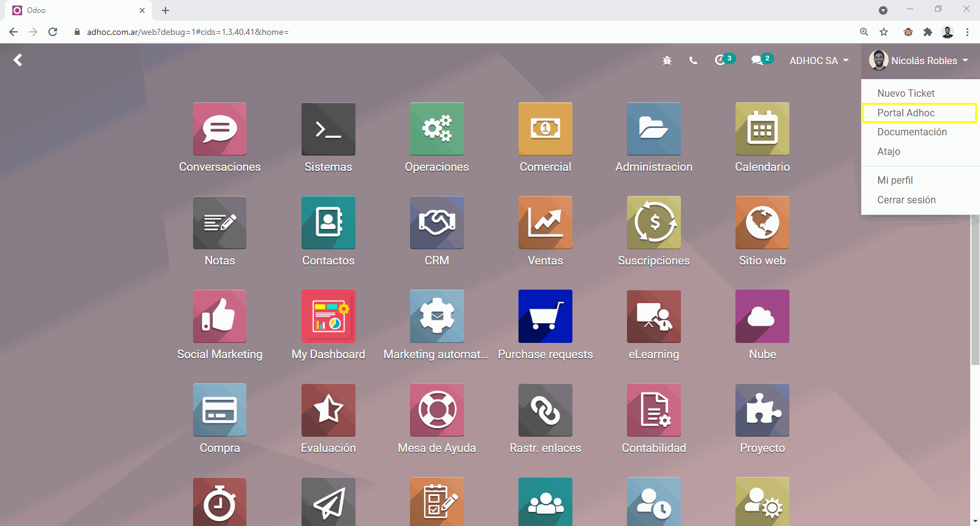Screen dimensions: 980x526
Task: Open the Conversaciones app
Action: (x=219, y=129)
